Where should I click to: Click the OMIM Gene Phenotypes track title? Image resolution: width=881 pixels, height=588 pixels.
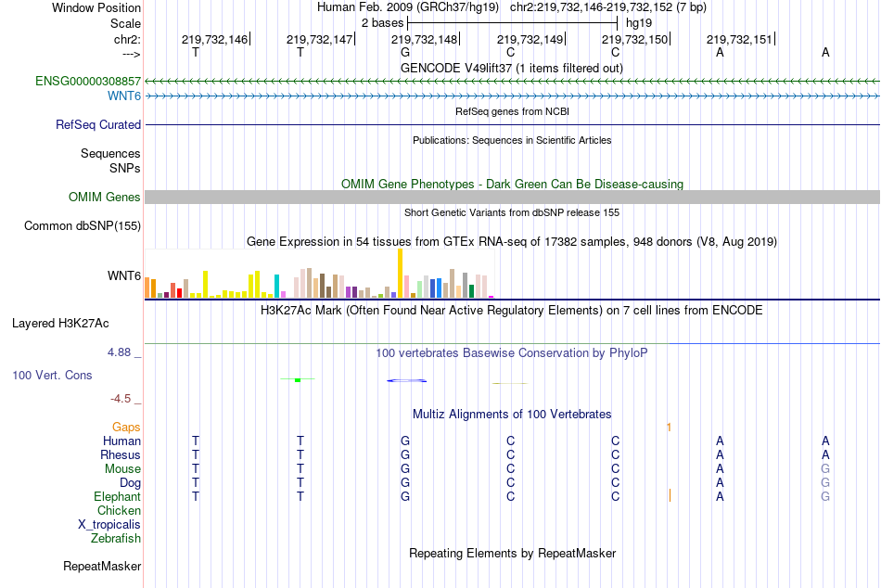point(513,185)
